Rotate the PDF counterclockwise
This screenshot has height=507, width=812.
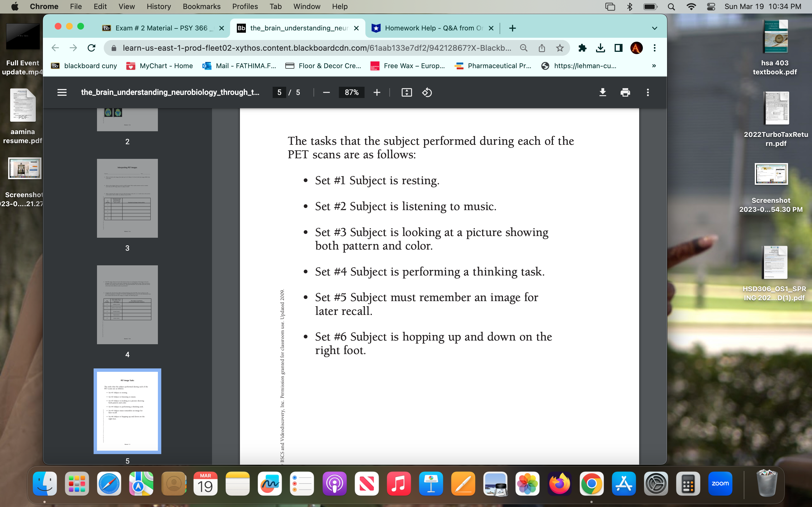coord(427,93)
